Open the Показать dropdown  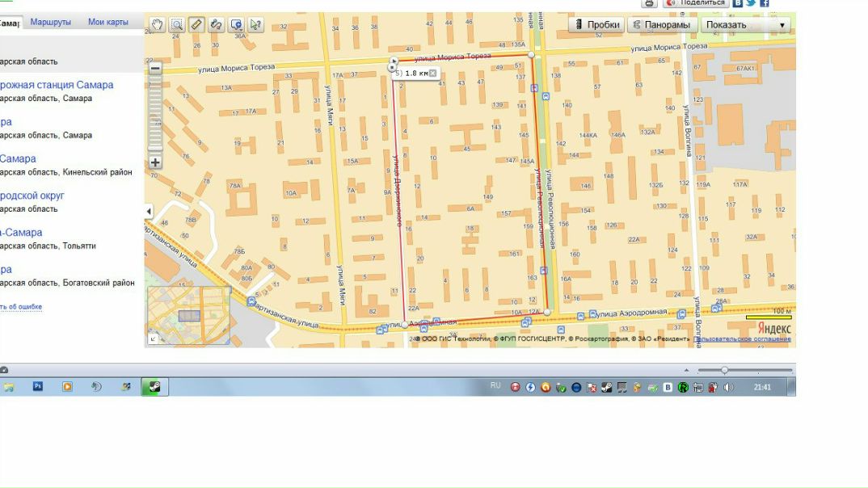[744, 24]
